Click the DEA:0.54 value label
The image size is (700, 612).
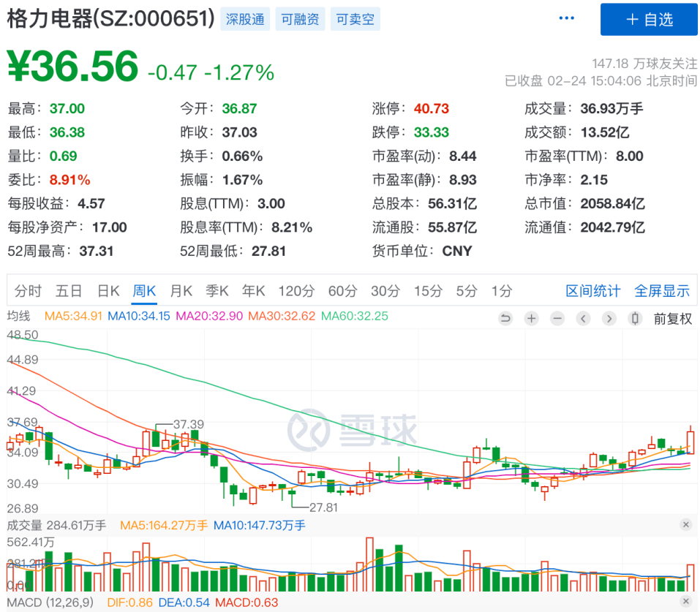click(184, 602)
